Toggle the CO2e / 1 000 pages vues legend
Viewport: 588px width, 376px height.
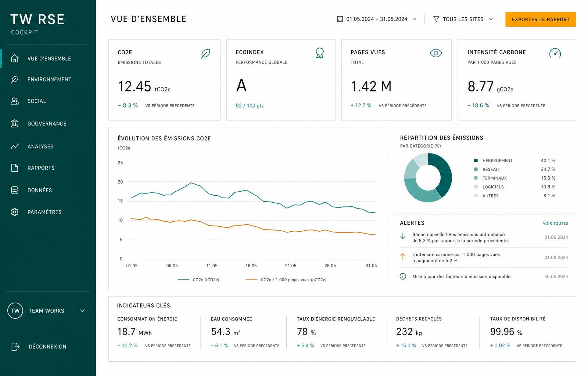[286, 280]
